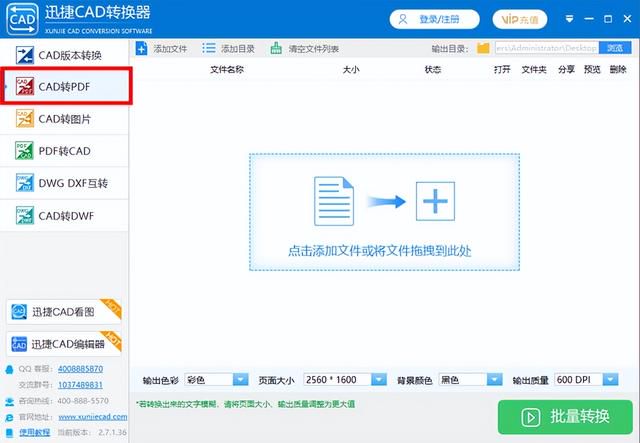The image size is (640, 443).
Task: Click the document icon in drop zone
Action: click(x=333, y=201)
